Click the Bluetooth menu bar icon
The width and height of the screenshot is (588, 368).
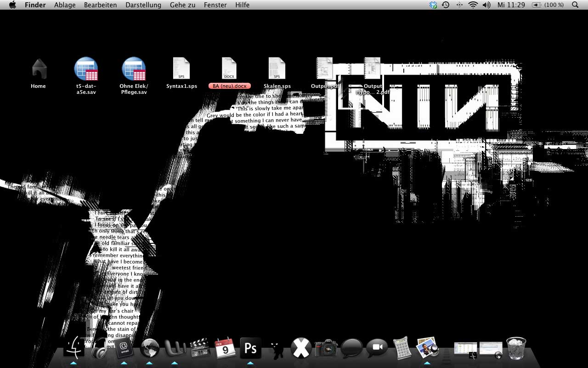click(459, 5)
